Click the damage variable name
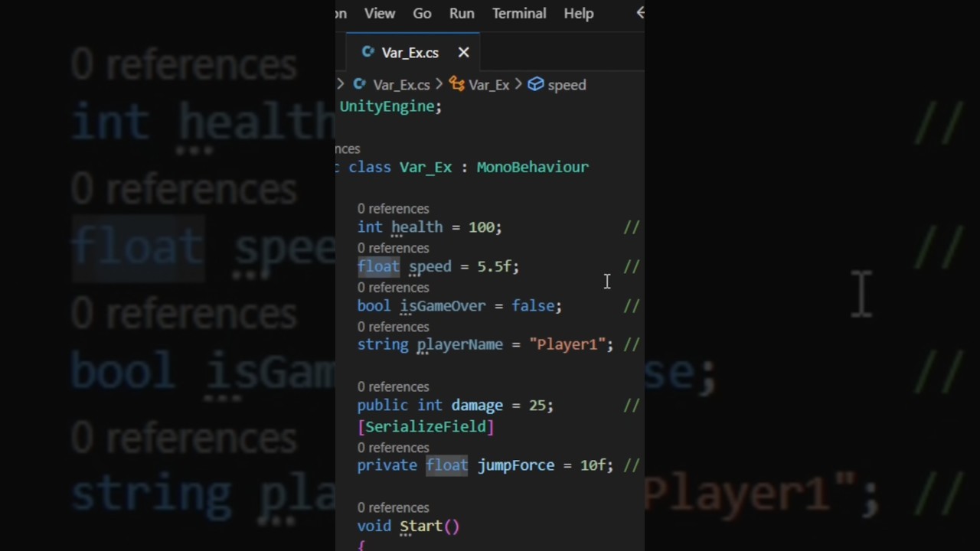Image resolution: width=980 pixels, height=551 pixels. tap(477, 406)
